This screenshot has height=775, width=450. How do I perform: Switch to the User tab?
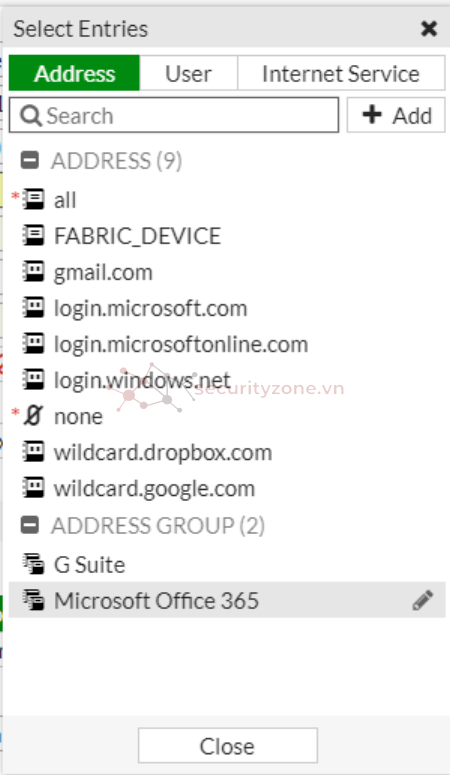(x=188, y=73)
